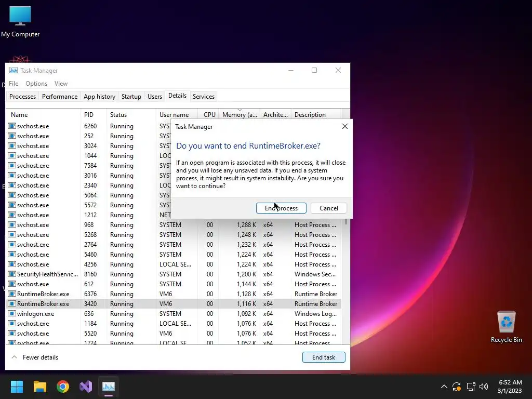Switch to the Services tab

(204, 96)
